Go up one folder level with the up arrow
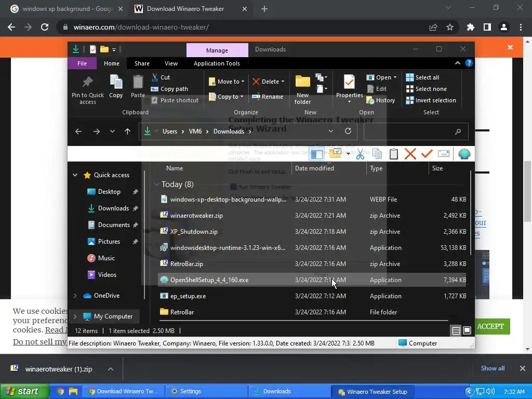The height and width of the screenshot is (399, 532). click(128, 131)
